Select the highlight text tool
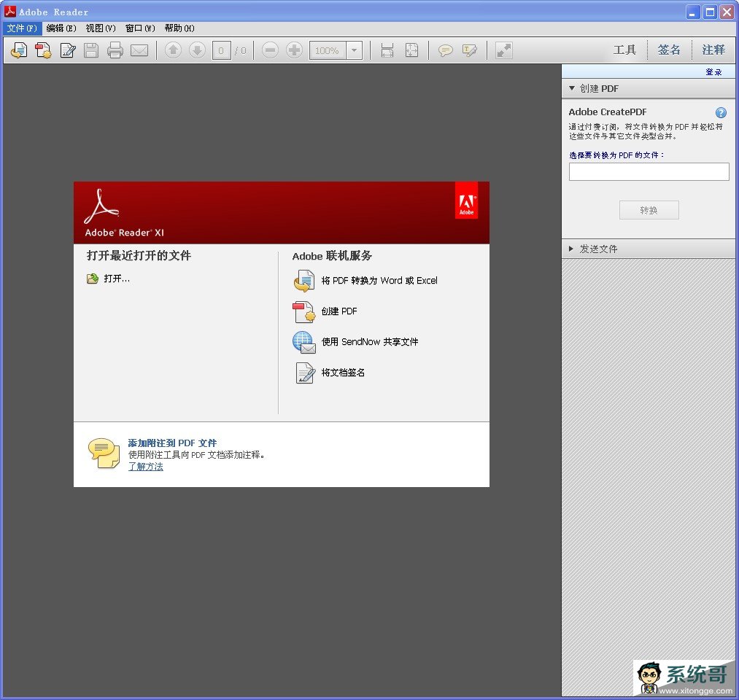 click(469, 50)
